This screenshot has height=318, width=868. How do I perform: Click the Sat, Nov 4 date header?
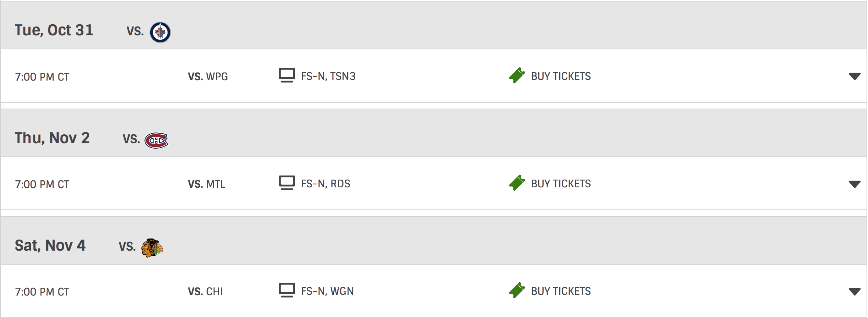(50, 245)
